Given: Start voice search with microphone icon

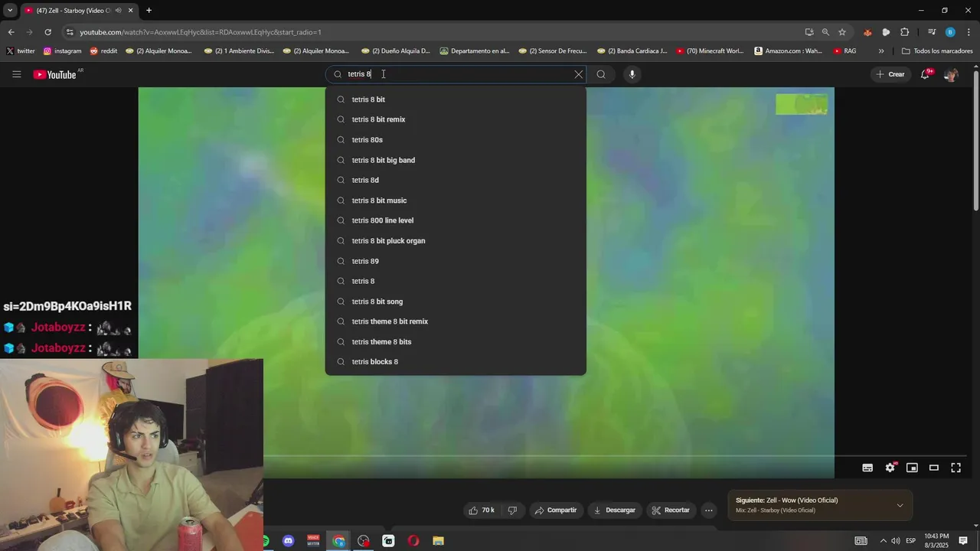Looking at the screenshot, I should [632, 74].
